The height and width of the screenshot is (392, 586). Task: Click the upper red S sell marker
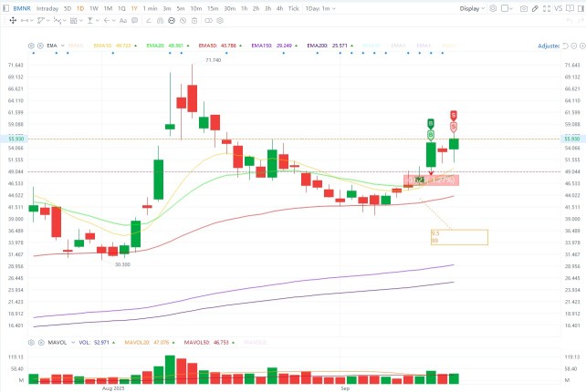coord(454,115)
